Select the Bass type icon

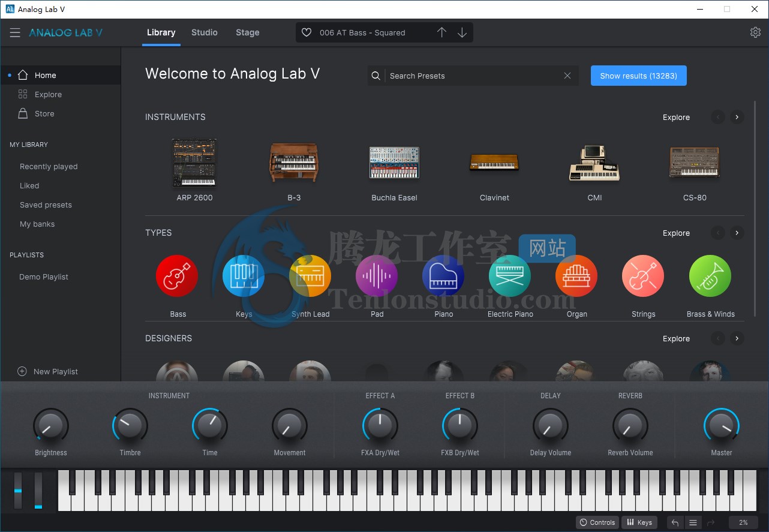177,276
